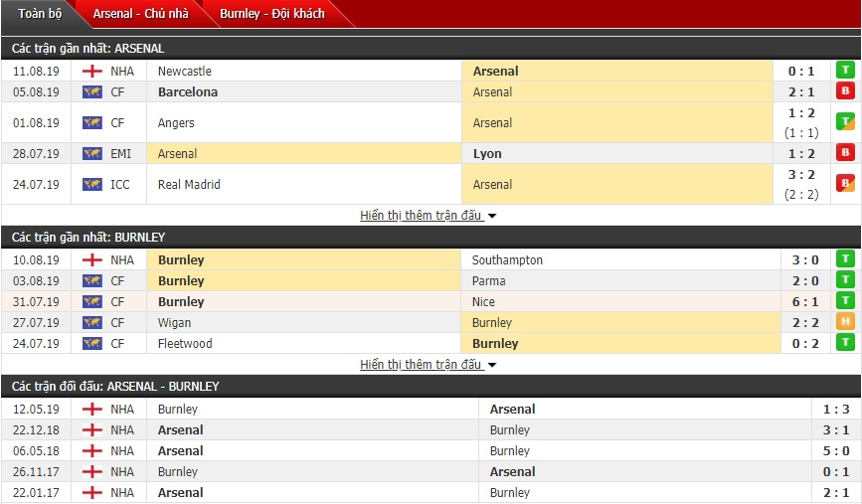Click red B badge for Lyon match
The width and height of the screenshot is (862, 504).
845,152
